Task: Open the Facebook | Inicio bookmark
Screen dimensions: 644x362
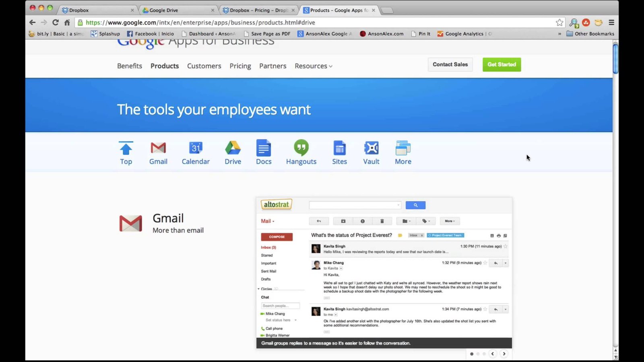Action: point(151,34)
